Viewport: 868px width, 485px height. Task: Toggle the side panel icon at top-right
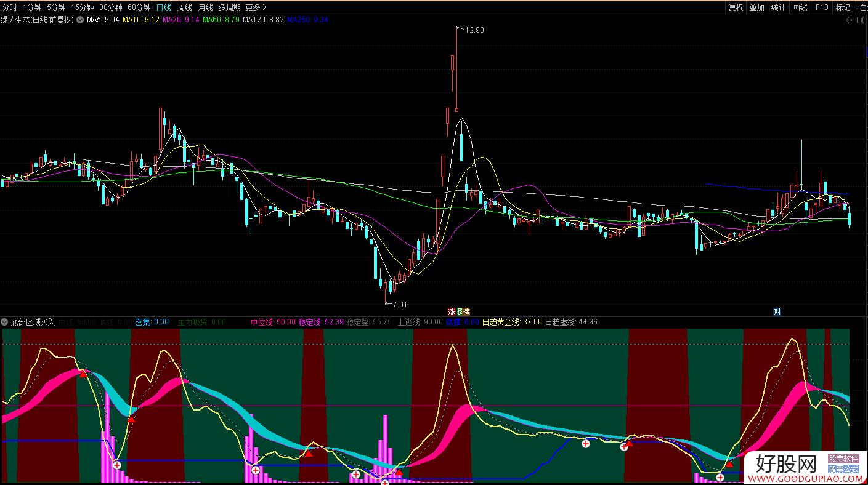[x=861, y=20]
